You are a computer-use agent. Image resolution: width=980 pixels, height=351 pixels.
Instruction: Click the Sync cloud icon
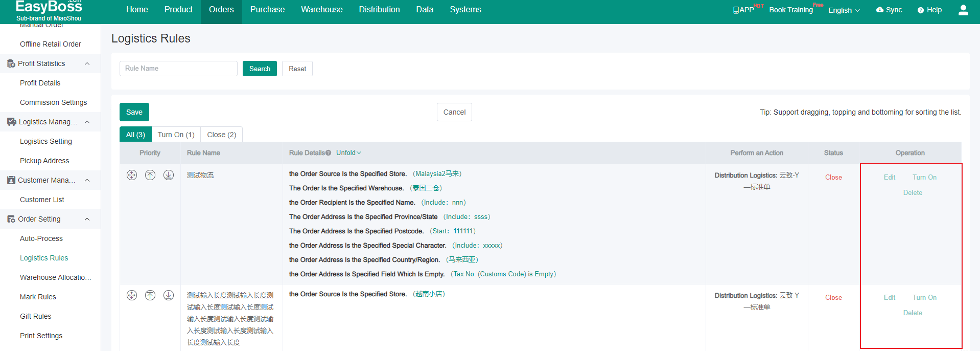click(x=880, y=10)
